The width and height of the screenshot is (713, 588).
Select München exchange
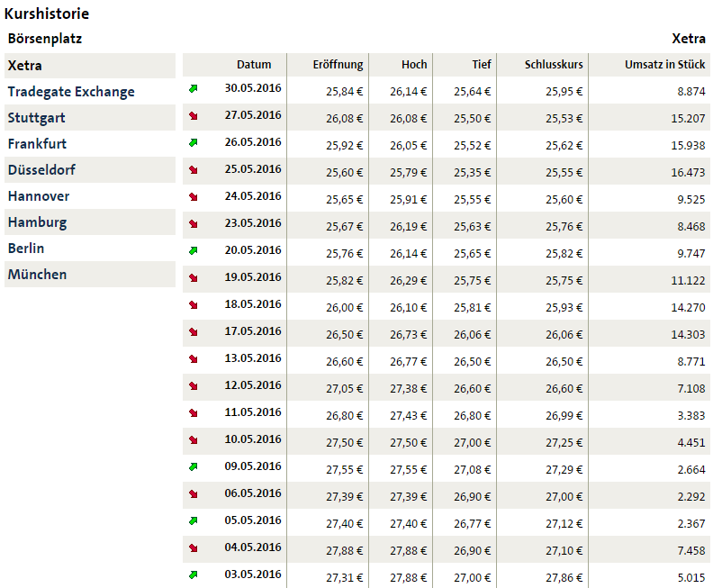[x=37, y=275]
